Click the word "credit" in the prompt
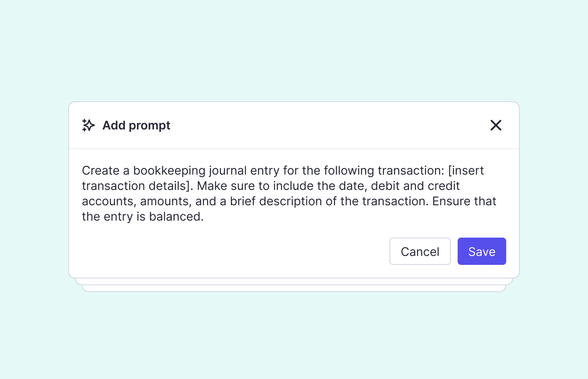588x379 pixels. 444,186
